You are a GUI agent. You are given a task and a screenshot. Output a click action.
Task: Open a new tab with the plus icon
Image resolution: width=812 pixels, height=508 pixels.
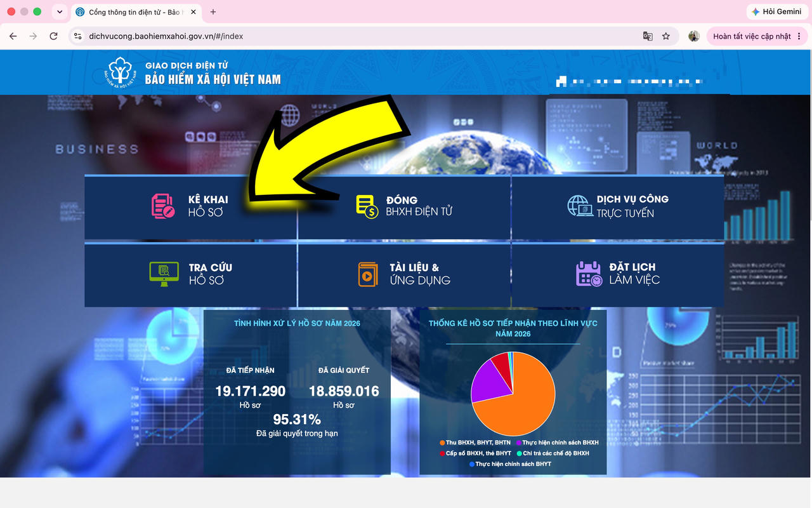coord(213,12)
